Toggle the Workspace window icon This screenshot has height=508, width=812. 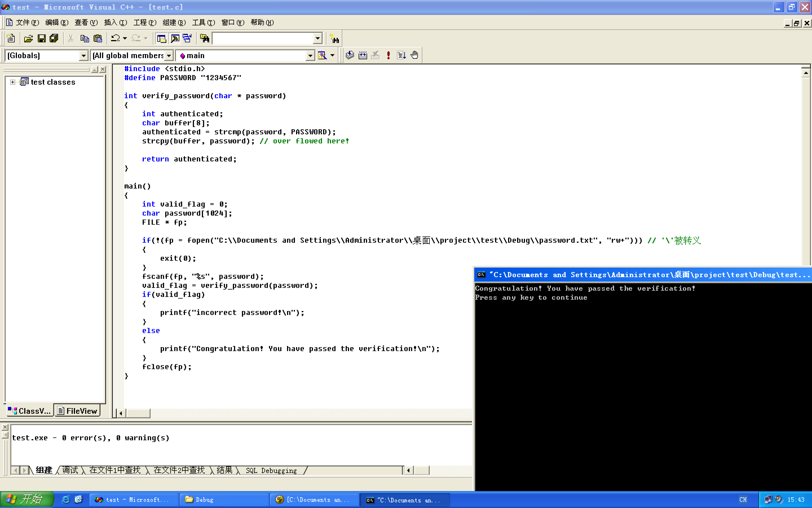click(x=161, y=38)
